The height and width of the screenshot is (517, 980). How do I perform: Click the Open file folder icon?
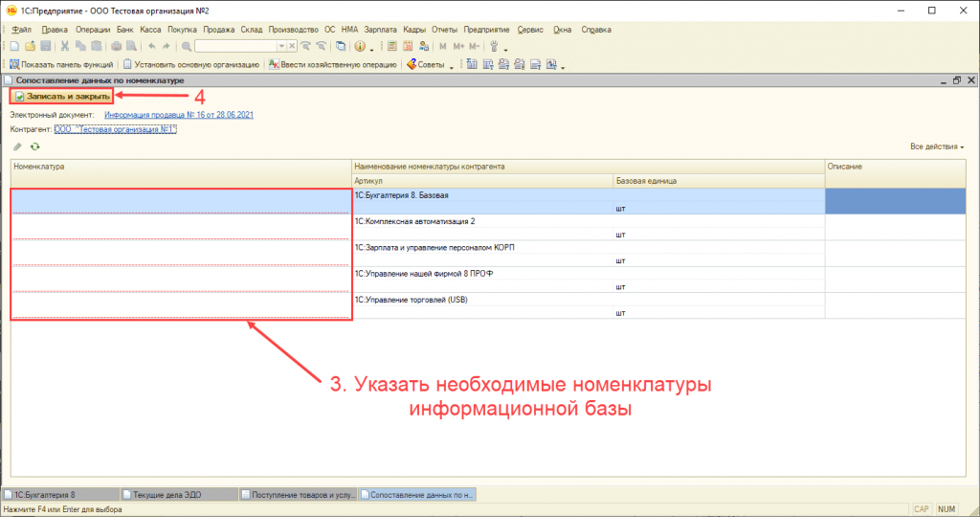click(30, 46)
